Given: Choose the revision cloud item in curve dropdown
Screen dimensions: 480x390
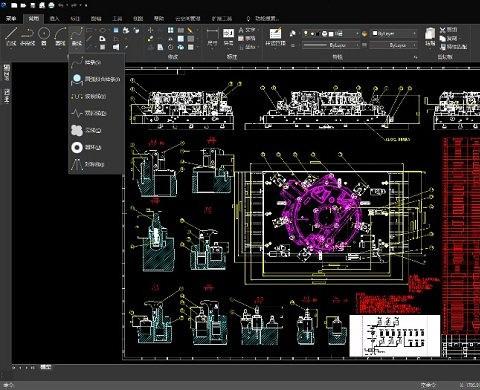Looking at the screenshot, I should tap(87, 130).
